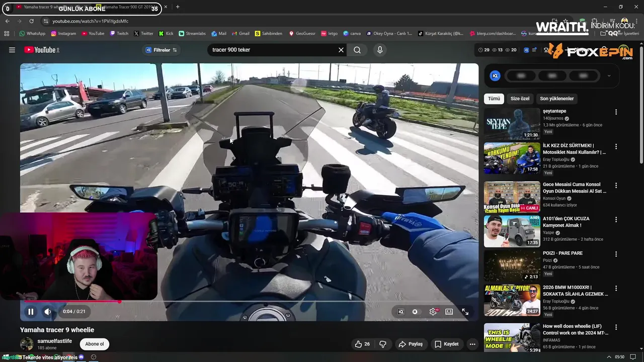Open the Kick bookmark
The height and width of the screenshot is (362, 644).
[166, 34]
